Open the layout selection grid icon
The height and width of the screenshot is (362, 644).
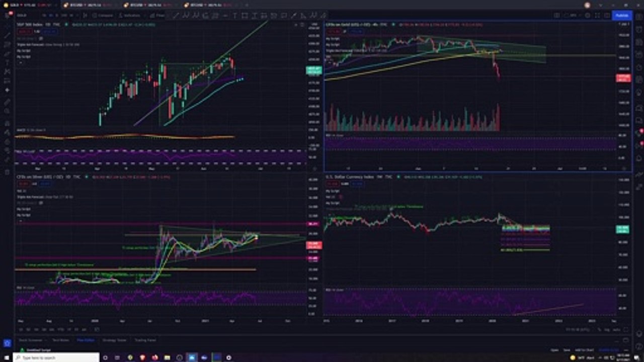point(557,16)
